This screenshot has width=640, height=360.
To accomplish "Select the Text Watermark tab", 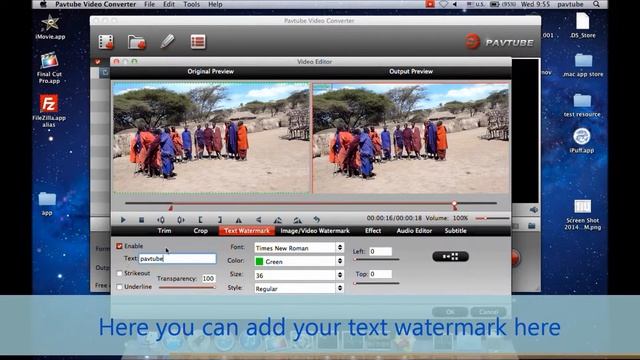I will click(x=247, y=231).
